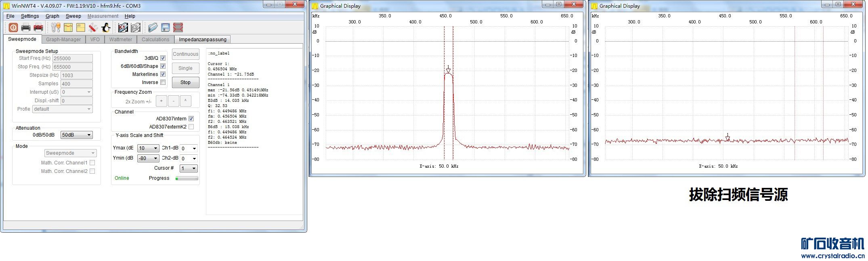This screenshot has width=868, height=261.
Task: Expand the Ymax dropdown showing 10
Action: click(148, 148)
